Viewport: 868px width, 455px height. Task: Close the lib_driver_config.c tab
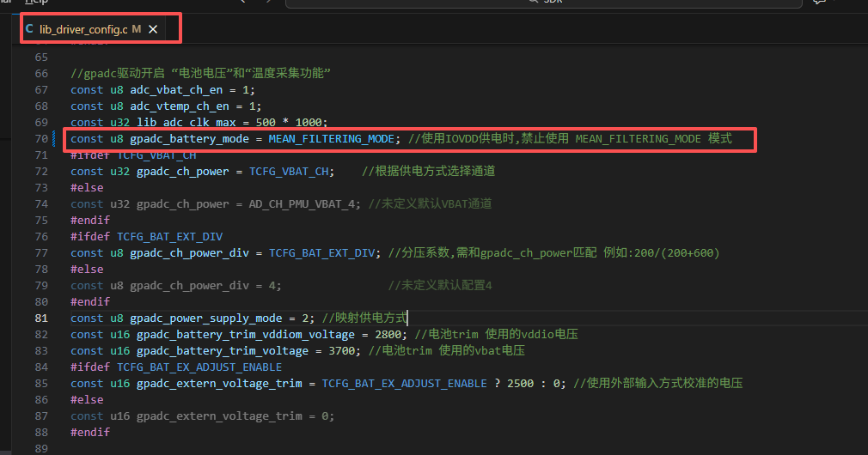click(153, 29)
